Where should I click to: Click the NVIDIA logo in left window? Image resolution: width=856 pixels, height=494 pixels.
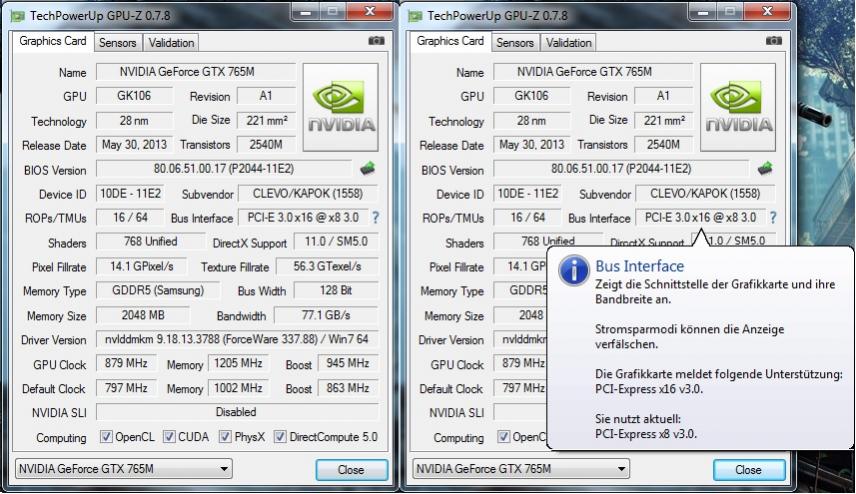[341, 108]
